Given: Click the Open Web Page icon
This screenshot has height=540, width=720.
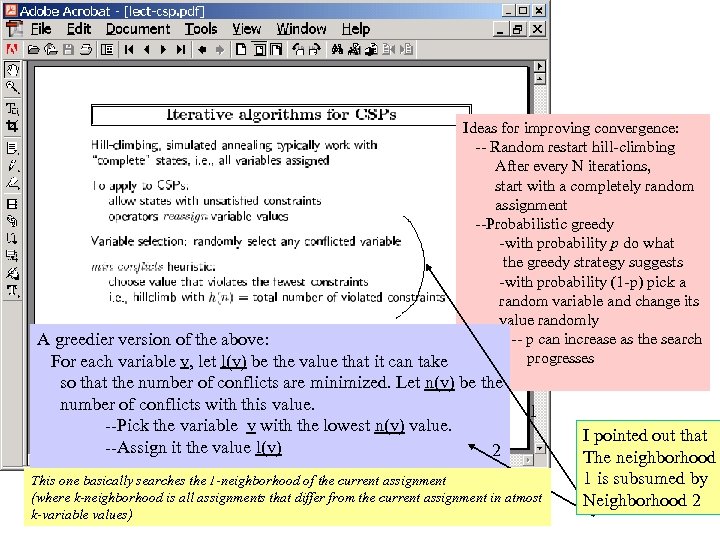Looking at the screenshot, I should tap(51, 49).
